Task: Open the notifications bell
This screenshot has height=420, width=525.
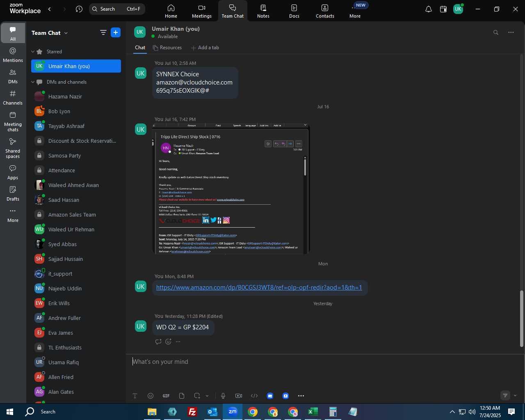Action: [x=428, y=9]
